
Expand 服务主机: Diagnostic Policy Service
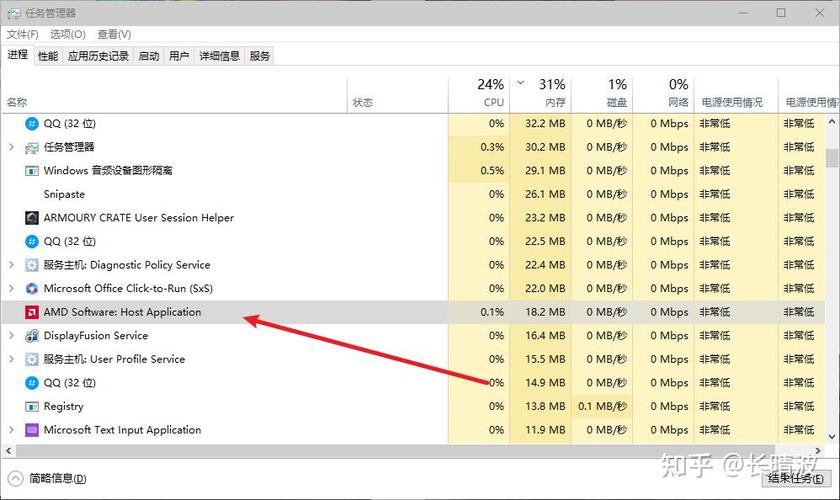(x=11, y=265)
